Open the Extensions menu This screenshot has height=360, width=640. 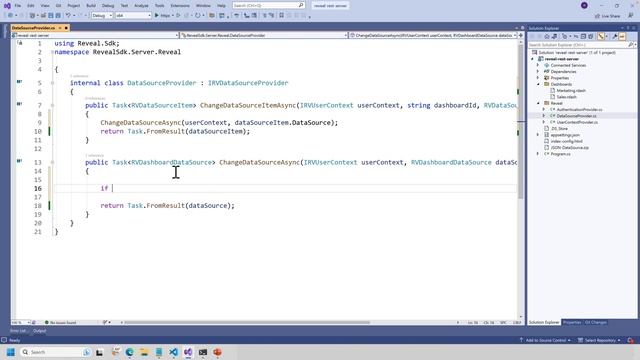(x=180, y=6)
